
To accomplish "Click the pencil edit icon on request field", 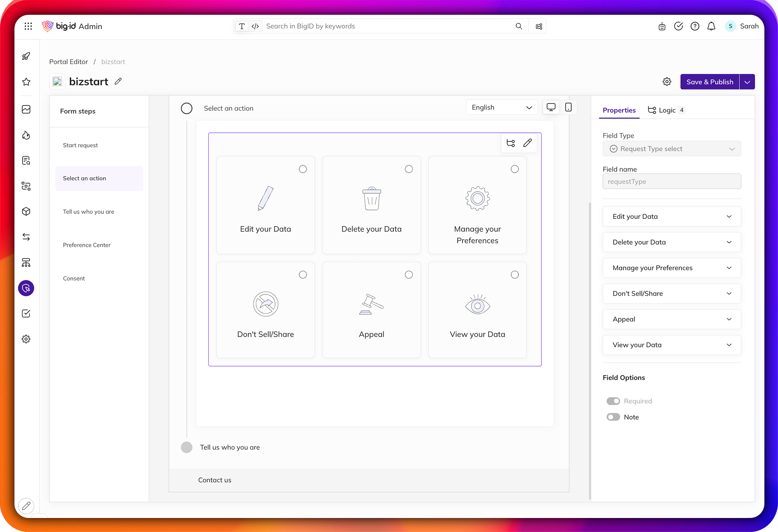I will click(x=527, y=143).
